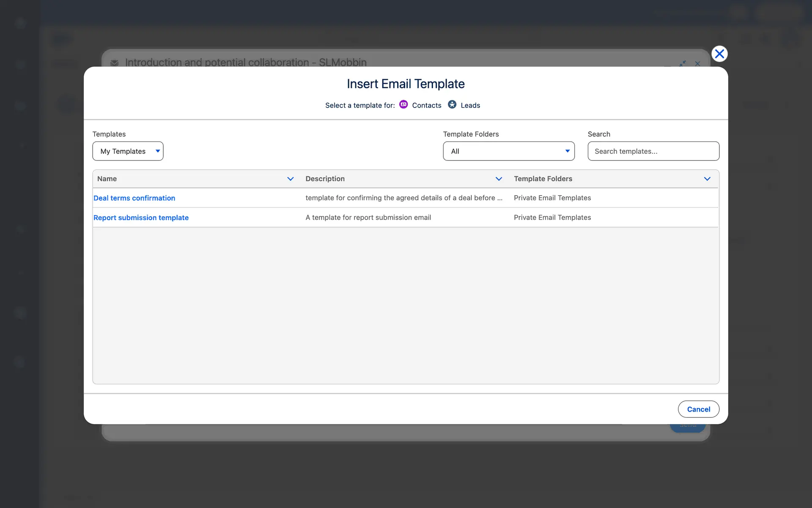Focus the Search templates input field
This screenshot has width=812, height=508.
coord(653,151)
